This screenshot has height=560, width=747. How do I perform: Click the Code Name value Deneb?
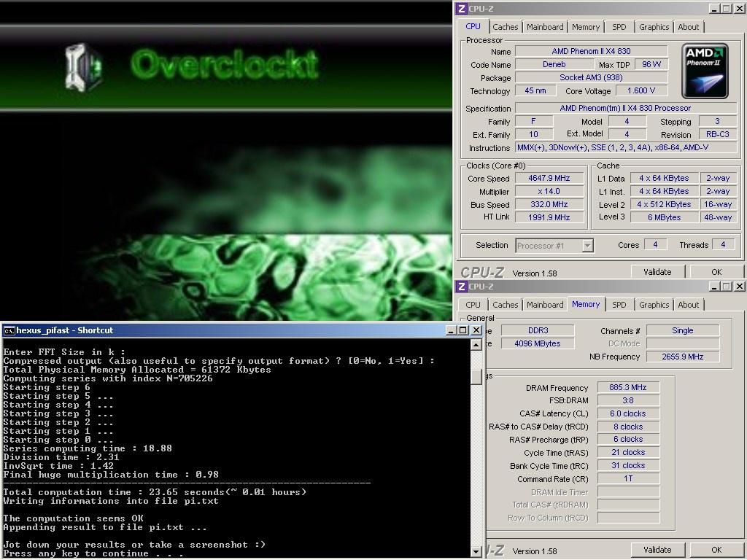[554, 64]
